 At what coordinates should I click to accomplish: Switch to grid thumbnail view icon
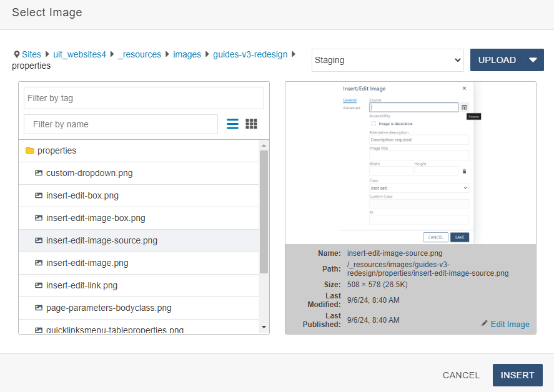(x=251, y=124)
